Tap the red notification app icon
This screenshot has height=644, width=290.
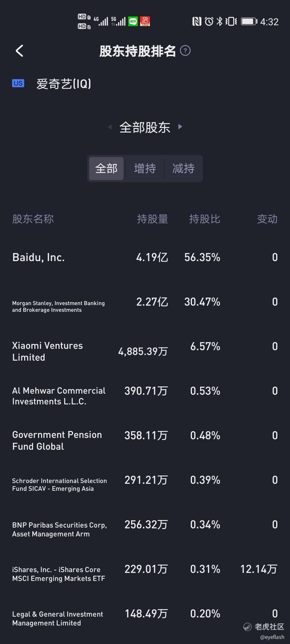tap(145, 21)
